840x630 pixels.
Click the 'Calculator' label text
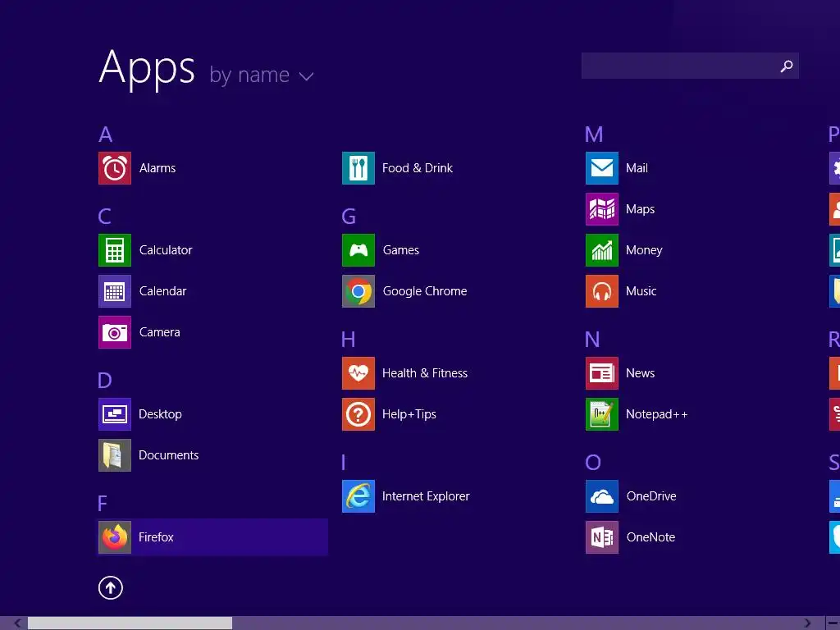[x=166, y=250]
